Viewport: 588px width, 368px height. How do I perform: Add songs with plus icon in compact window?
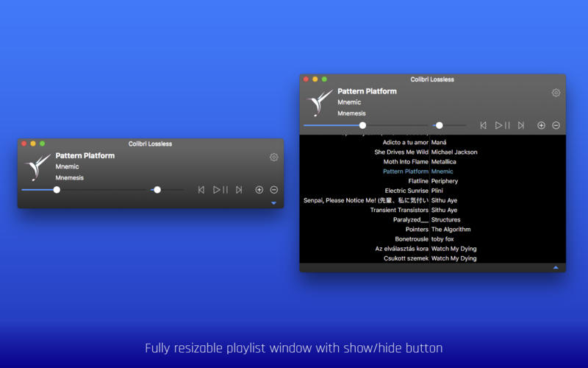259,190
